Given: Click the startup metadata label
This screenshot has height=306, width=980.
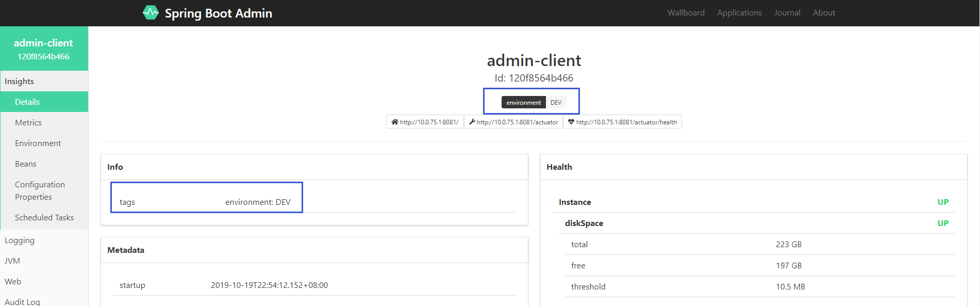Looking at the screenshot, I should tap(132, 285).
